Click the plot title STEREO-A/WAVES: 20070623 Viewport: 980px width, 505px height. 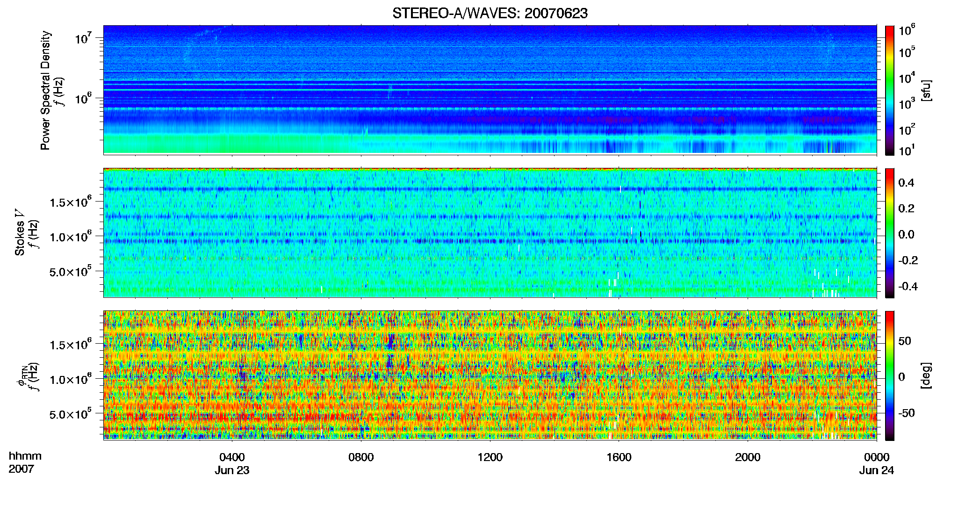[x=490, y=13]
